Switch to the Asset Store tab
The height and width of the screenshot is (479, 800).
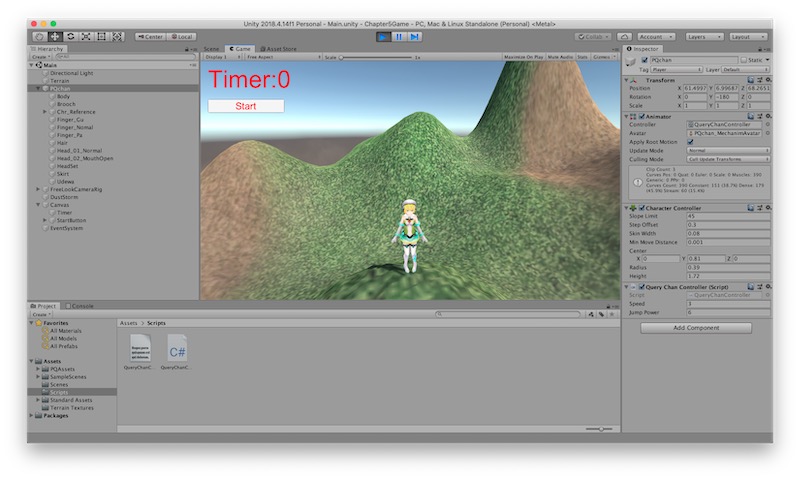[278, 49]
